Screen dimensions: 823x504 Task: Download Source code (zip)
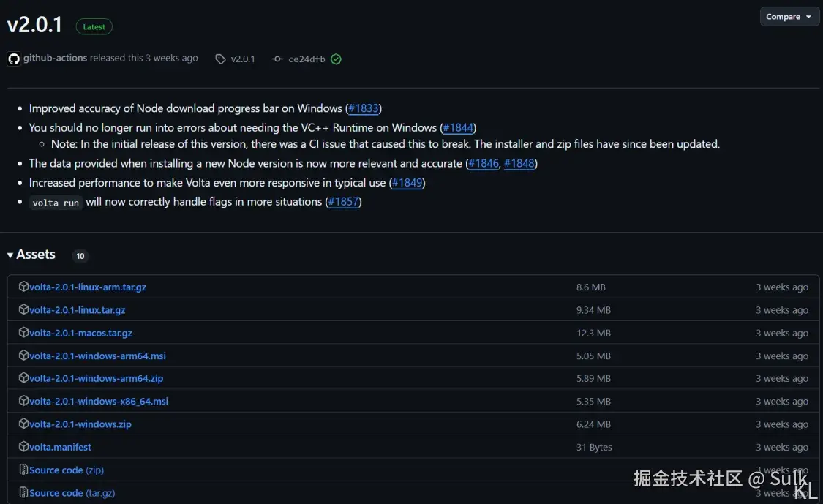pyautogui.click(x=67, y=470)
